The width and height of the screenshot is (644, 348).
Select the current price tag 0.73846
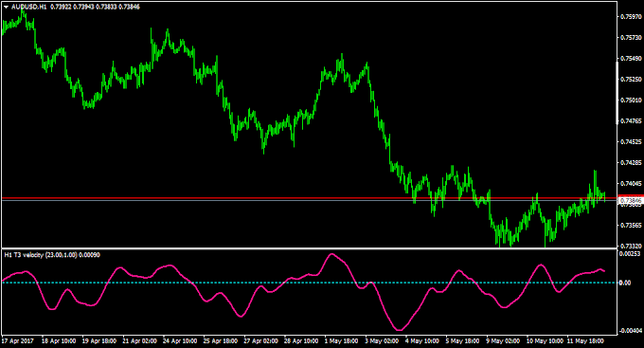pyautogui.click(x=630, y=200)
